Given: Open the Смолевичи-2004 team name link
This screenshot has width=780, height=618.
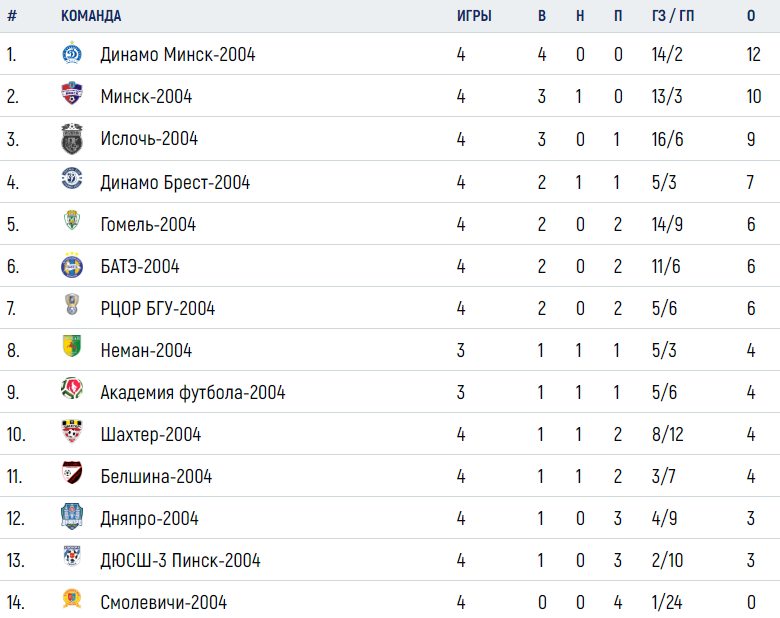Looking at the screenshot, I should [164, 603].
